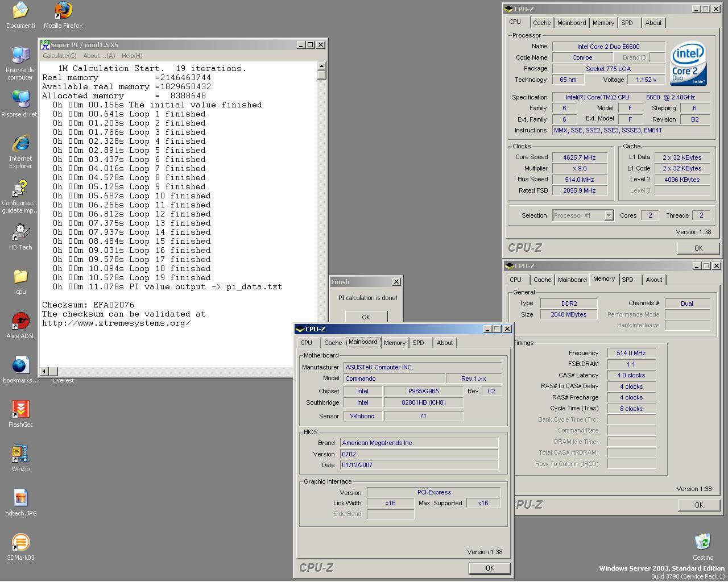Click Super PI title bar icon
The height and width of the screenshot is (582, 728).
(x=45, y=45)
